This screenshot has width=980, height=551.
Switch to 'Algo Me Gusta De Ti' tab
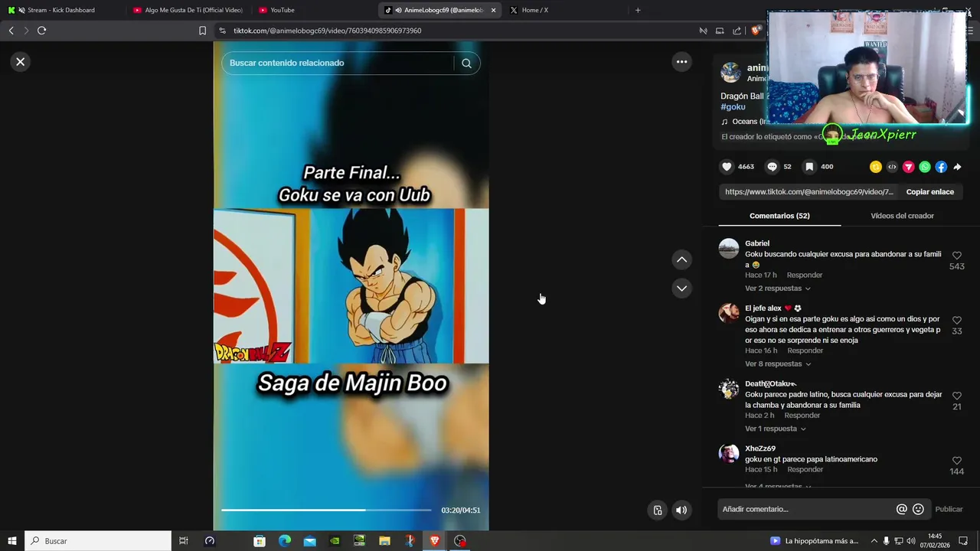click(x=188, y=10)
